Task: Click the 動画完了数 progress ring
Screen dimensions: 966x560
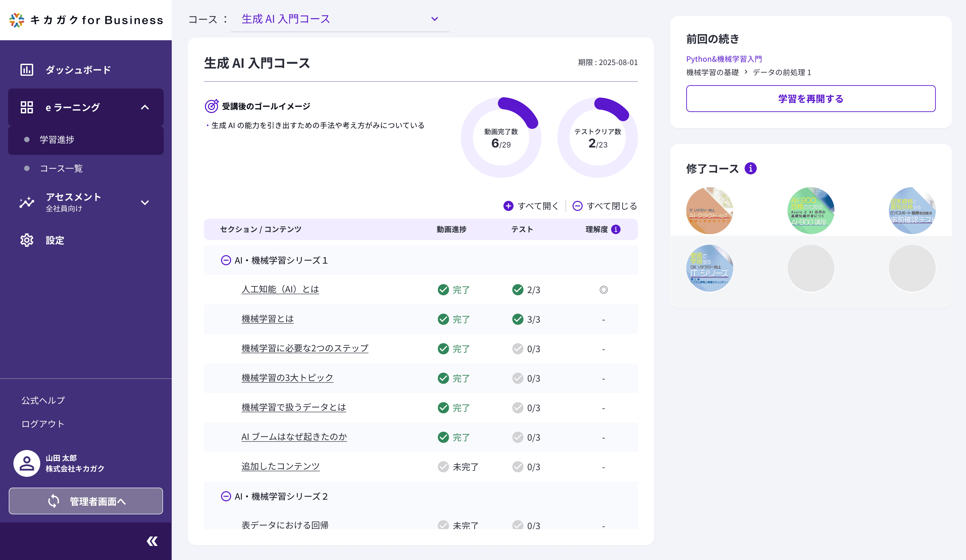Action: click(501, 137)
